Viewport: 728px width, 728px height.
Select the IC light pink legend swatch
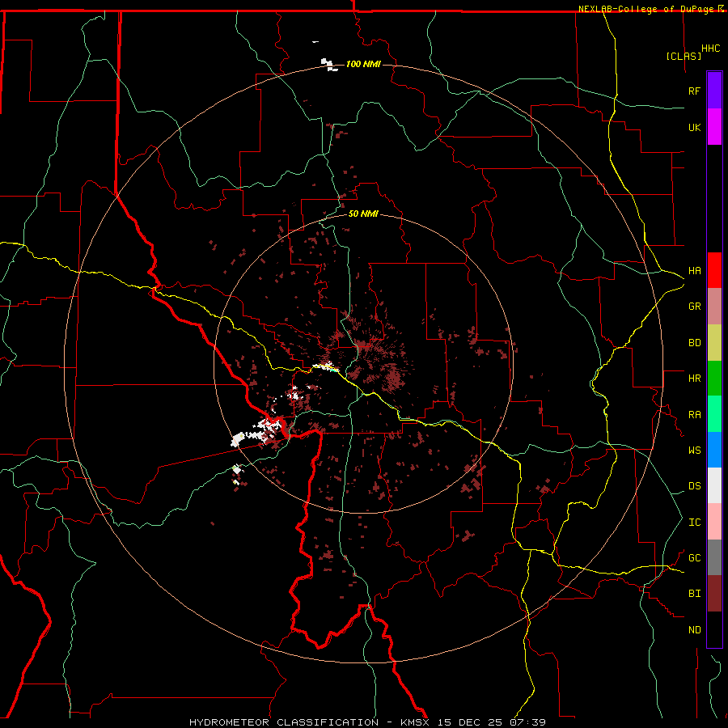[x=714, y=522]
